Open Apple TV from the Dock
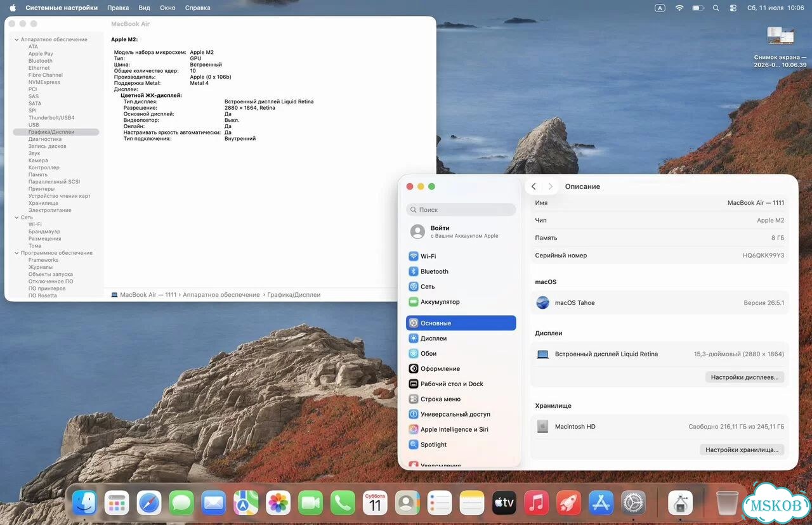 pos(504,503)
